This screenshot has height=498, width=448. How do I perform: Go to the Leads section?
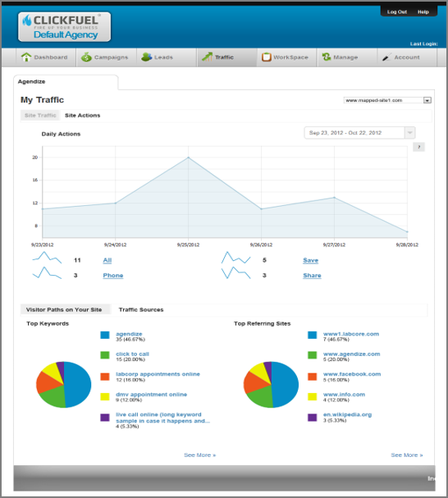click(167, 57)
